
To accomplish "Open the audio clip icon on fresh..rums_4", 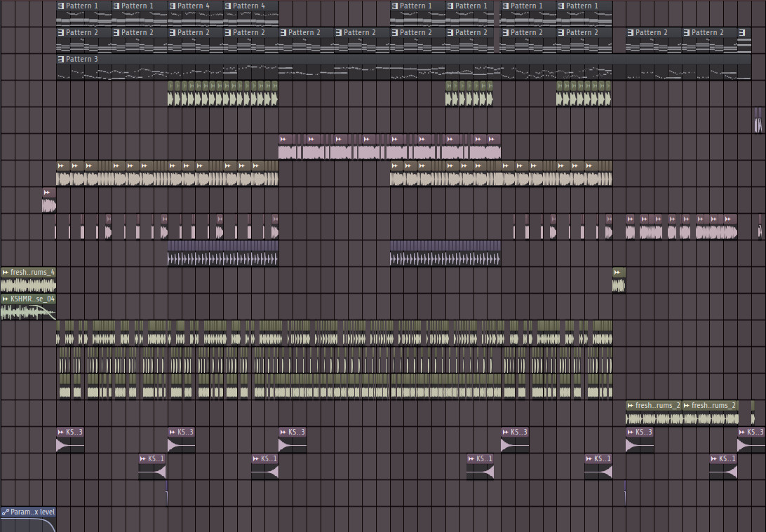I will point(6,273).
